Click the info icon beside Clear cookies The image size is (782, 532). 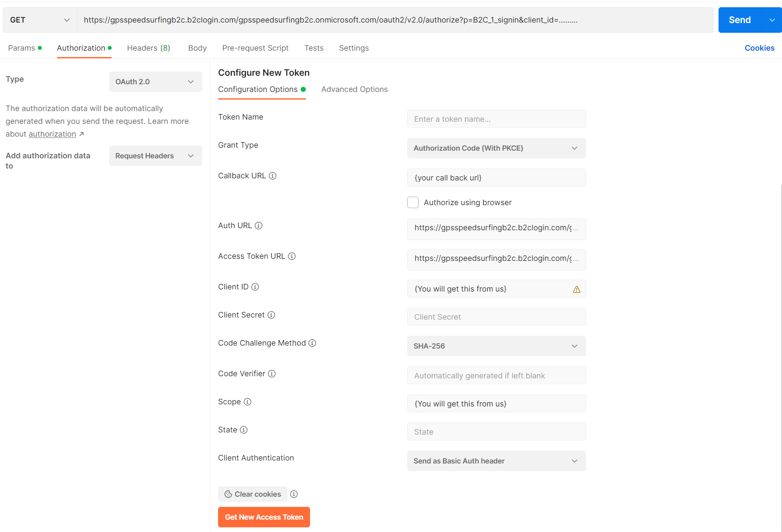[293, 494]
